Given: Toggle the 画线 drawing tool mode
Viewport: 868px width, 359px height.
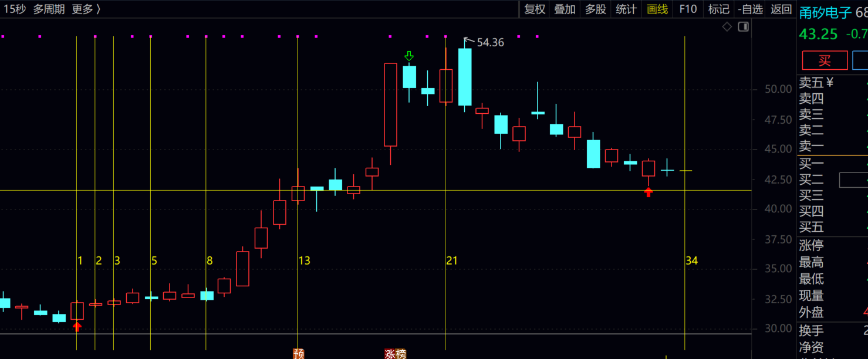Looking at the screenshot, I should 657,9.
